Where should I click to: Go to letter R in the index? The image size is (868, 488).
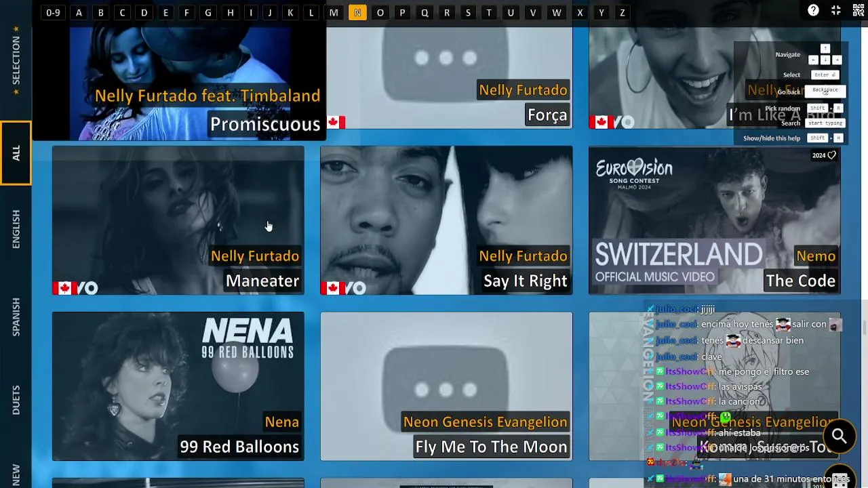(446, 13)
